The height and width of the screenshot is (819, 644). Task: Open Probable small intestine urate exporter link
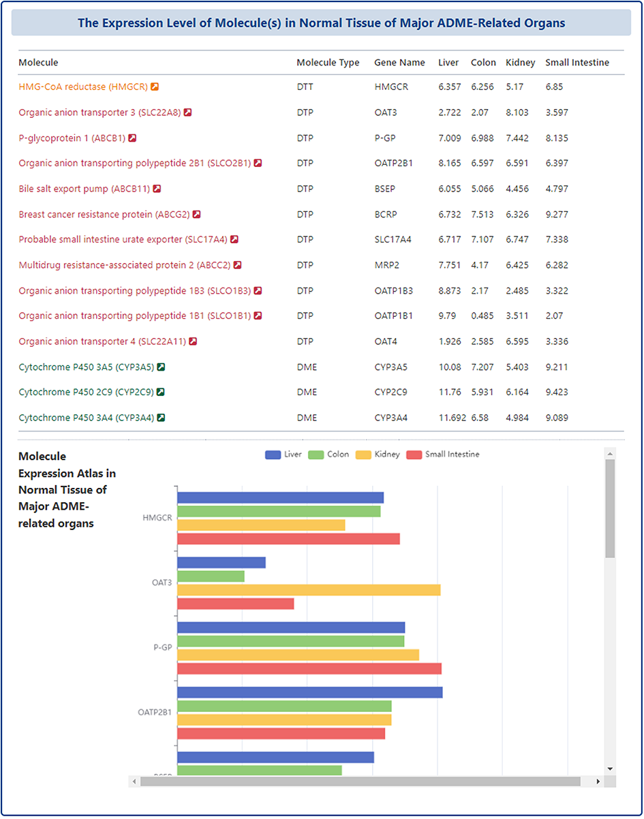point(122,240)
